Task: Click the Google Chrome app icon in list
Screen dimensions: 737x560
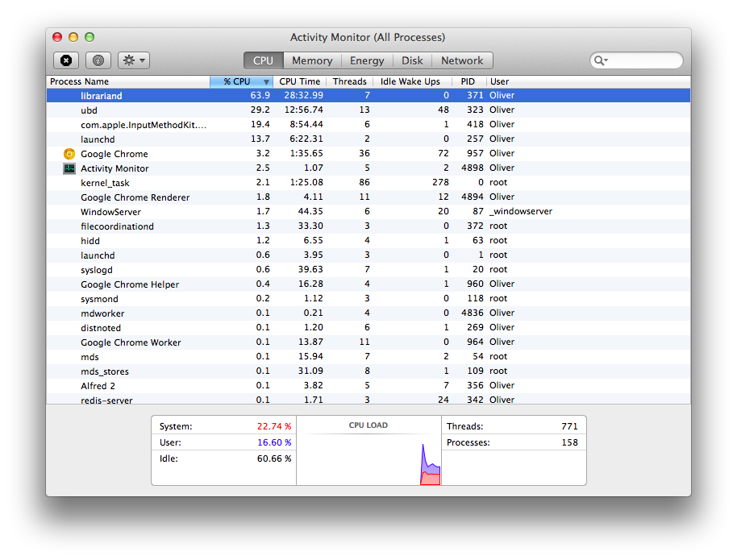Action: pyautogui.click(x=69, y=154)
